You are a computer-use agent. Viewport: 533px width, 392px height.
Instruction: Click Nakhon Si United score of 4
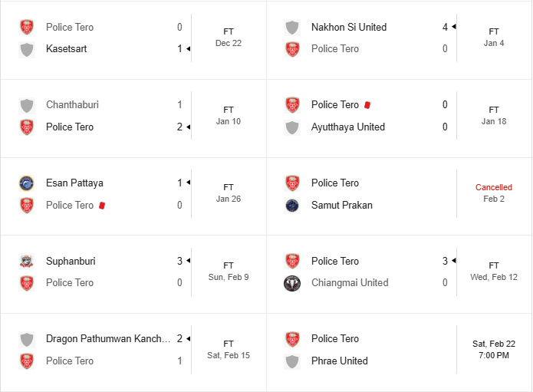click(x=445, y=27)
